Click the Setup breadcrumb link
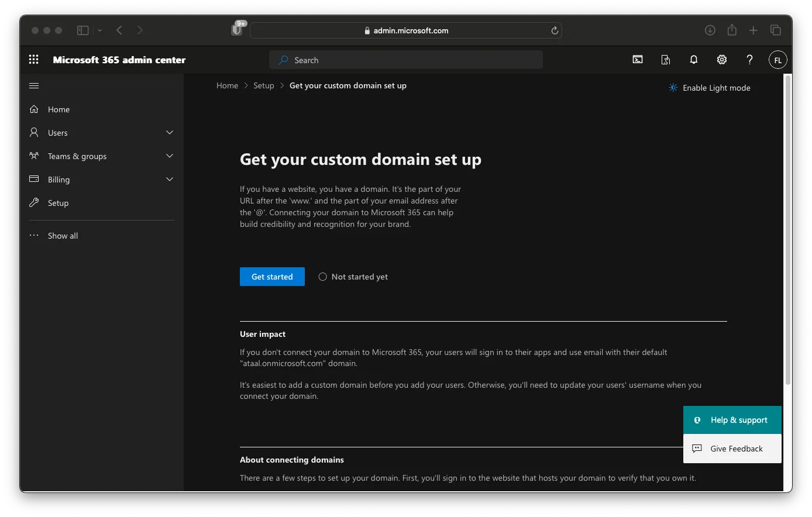The image size is (812, 517). point(263,85)
